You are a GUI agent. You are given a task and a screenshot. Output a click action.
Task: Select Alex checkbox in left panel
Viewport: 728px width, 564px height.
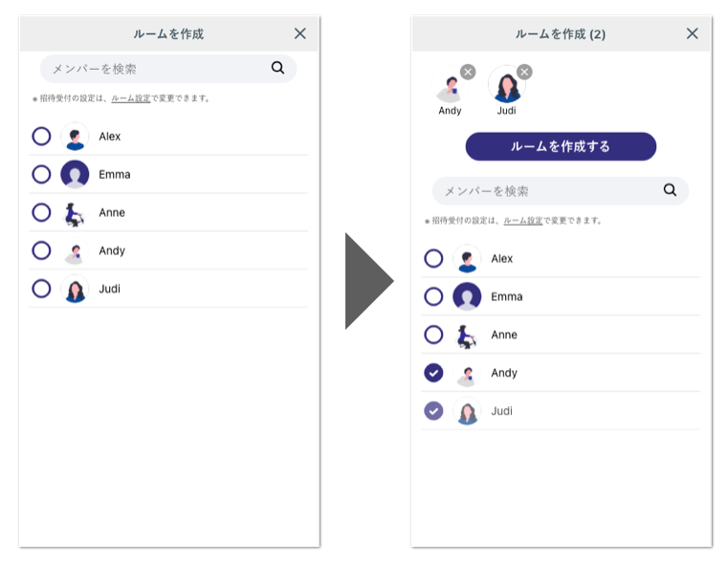point(41,137)
